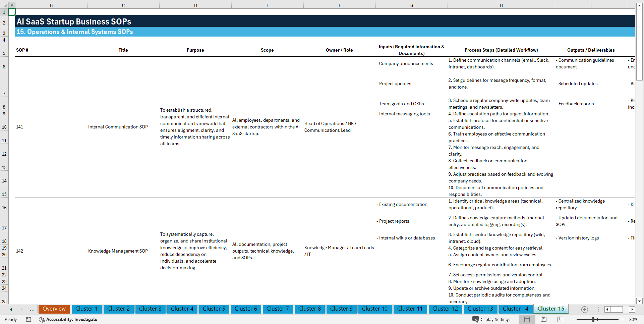The image size is (644, 324).
Task: Click the Ready indicator in the status bar
Action: point(10,319)
